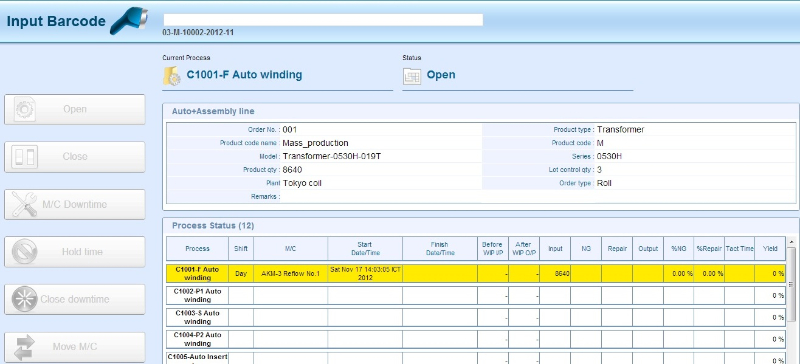Viewport: 800px width, 364px height.
Task: Select the Process column header
Action: point(197,249)
